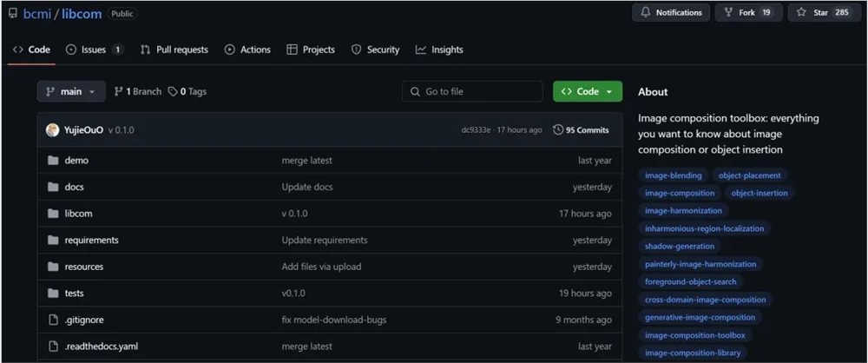Click the bell icon in Notifications
This screenshot has width=868, height=363.
pyautogui.click(x=645, y=13)
